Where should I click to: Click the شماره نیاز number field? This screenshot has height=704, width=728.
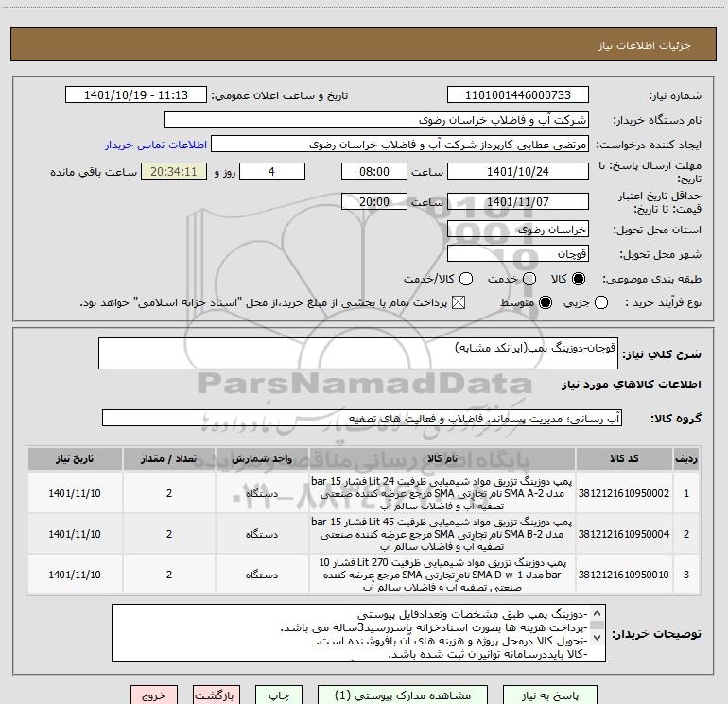(518, 94)
